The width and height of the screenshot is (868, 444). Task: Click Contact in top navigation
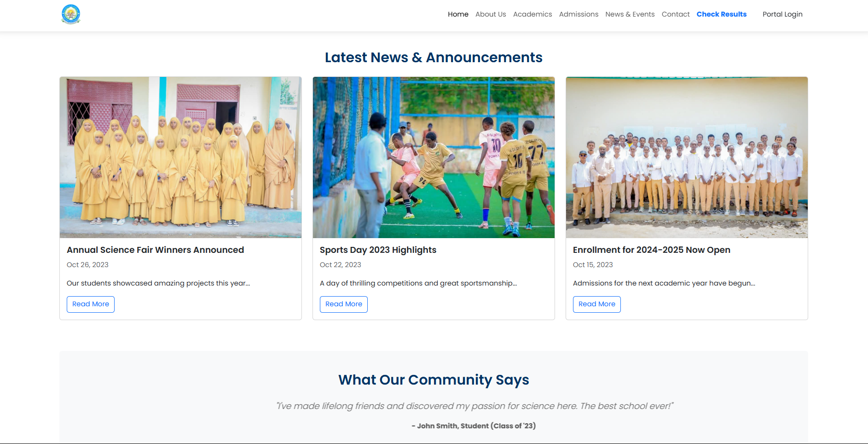pos(676,14)
